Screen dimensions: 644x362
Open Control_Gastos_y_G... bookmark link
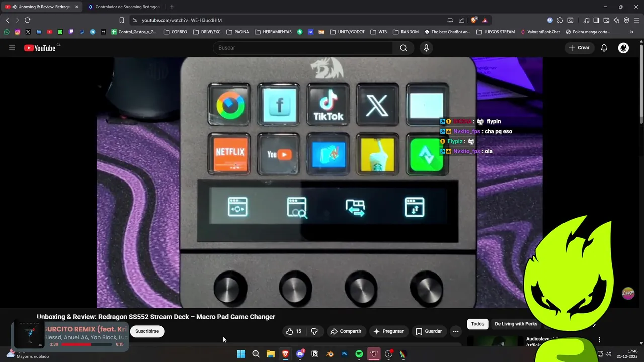pyautogui.click(x=134, y=32)
